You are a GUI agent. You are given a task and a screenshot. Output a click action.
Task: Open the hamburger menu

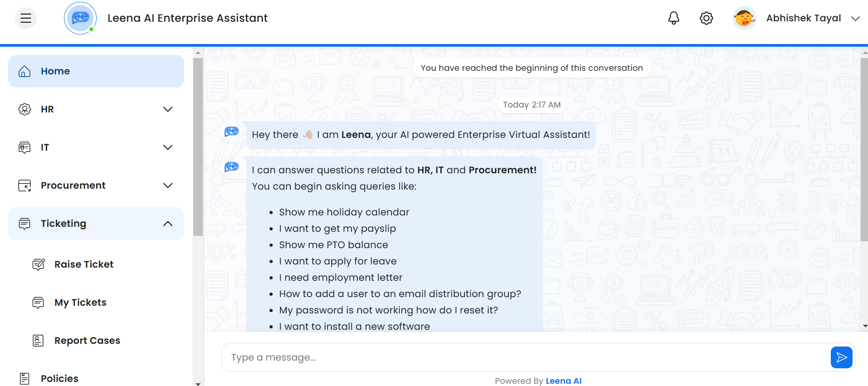click(26, 18)
